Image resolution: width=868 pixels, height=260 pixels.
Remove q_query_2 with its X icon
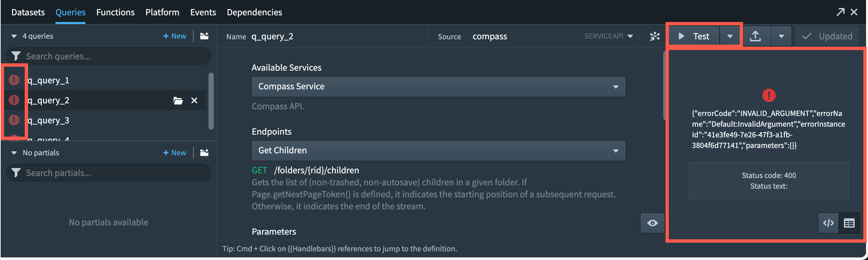(194, 101)
